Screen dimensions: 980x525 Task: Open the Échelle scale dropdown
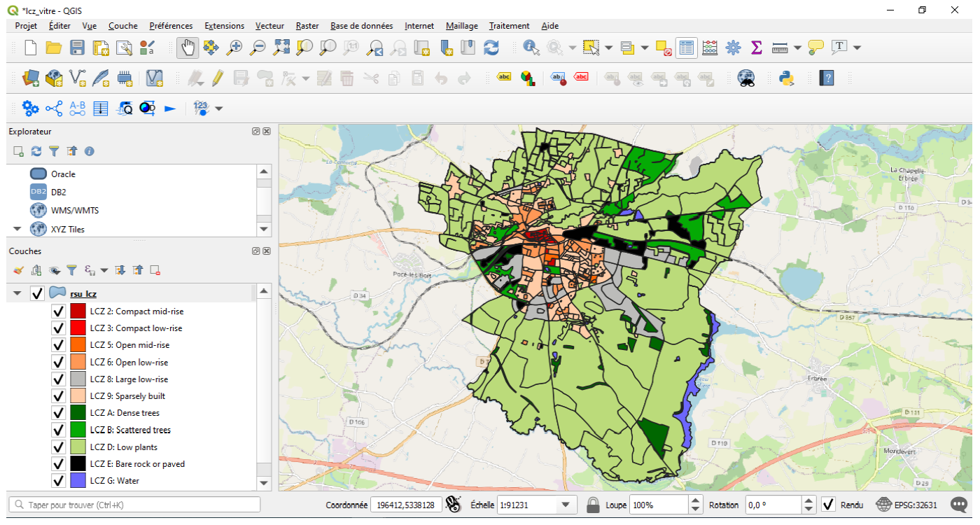pos(564,504)
